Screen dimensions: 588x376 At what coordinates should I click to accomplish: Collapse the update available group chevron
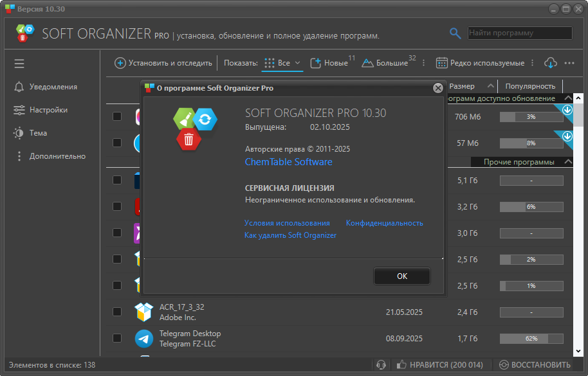(567, 98)
